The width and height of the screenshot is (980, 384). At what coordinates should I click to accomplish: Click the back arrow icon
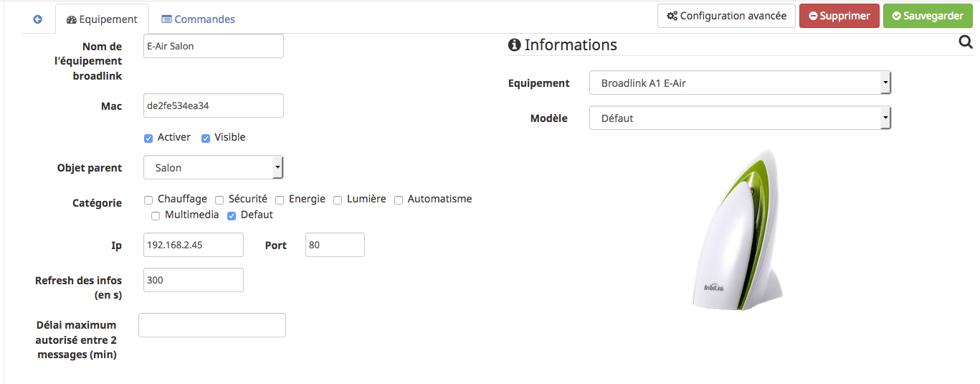tap(38, 19)
